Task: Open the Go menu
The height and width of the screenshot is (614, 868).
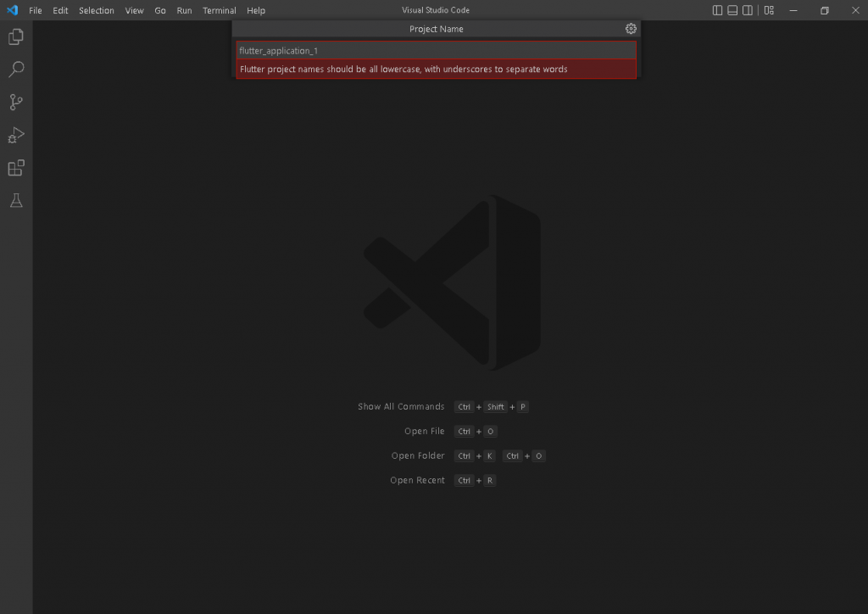Action: point(160,10)
